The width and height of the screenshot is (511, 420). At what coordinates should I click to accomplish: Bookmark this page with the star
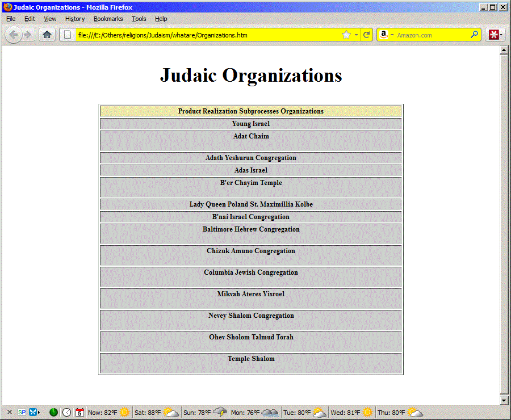346,35
